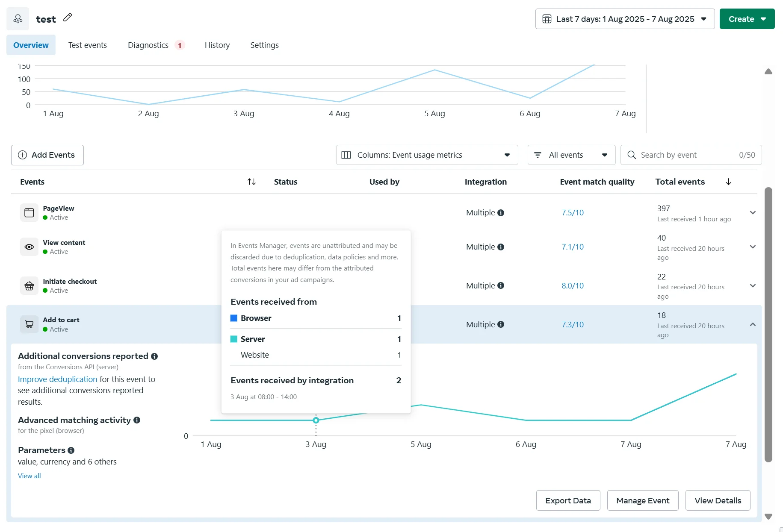The height and width of the screenshot is (532, 783).
Task: Open the Columns: Event usage metrics dropdown
Action: pyautogui.click(x=427, y=155)
